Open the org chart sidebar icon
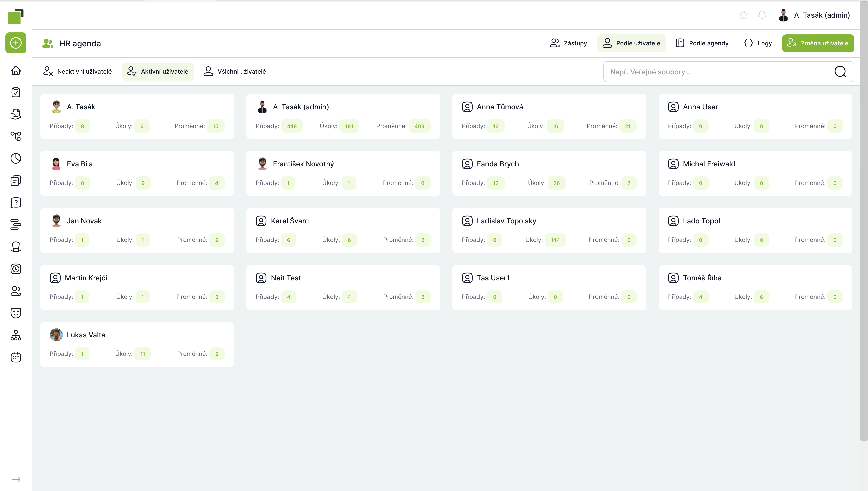The height and width of the screenshot is (491, 868). (16, 335)
